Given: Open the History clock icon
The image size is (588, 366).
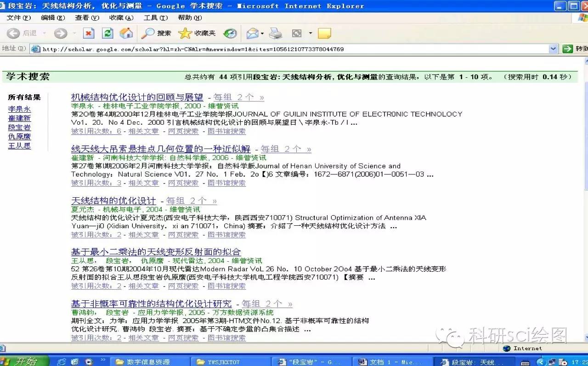Looking at the screenshot, I should point(230,33).
